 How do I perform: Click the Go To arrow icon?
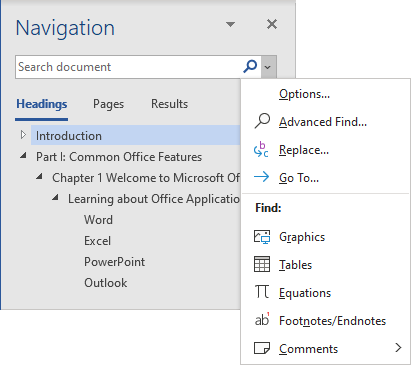pyautogui.click(x=262, y=177)
